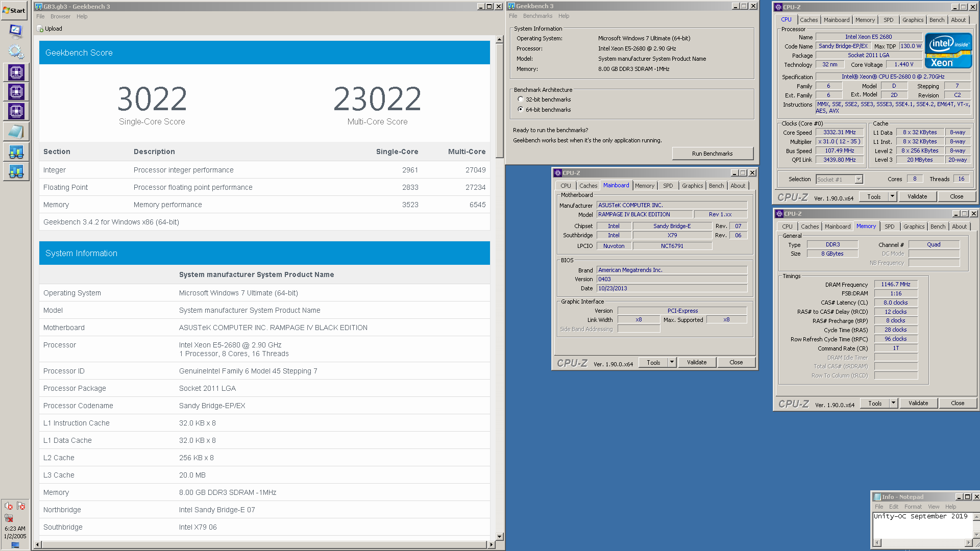980x551 pixels.
Task: Click GB3 vertical scrollbar down arrow
Action: coord(500,536)
